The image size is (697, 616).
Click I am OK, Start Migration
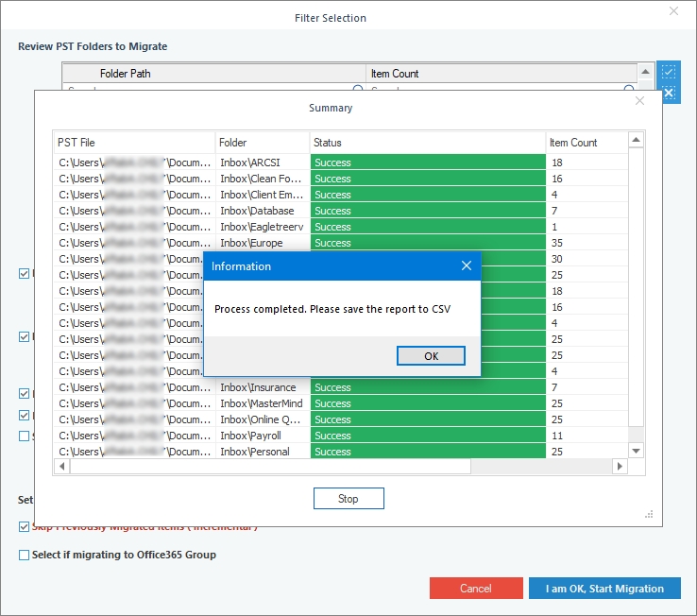(x=604, y=589)
